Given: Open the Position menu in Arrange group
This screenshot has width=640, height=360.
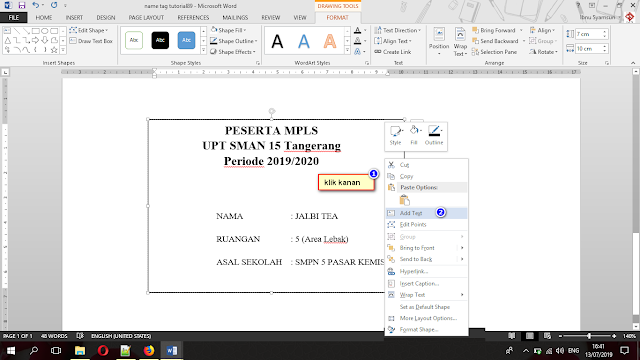Looking at the screenshot, I should [x=439, y=42].
